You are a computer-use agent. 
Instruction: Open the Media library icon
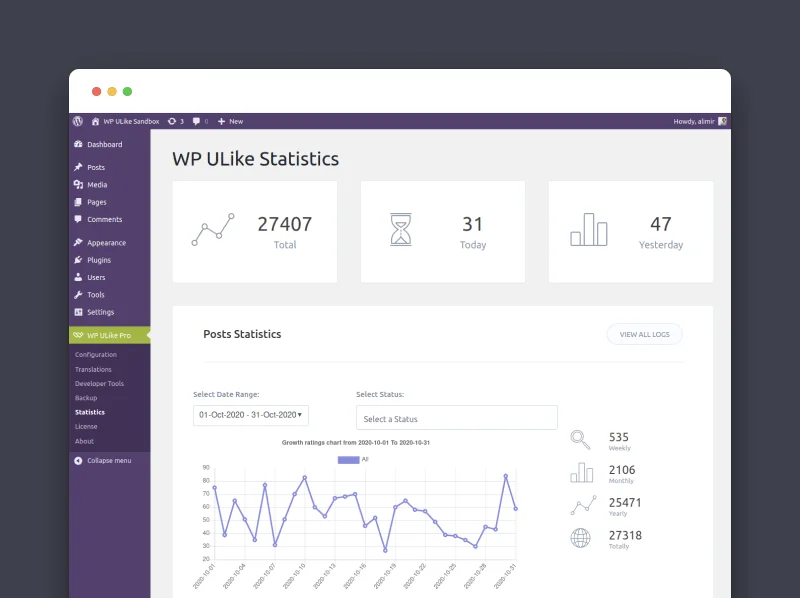[80, 184]
